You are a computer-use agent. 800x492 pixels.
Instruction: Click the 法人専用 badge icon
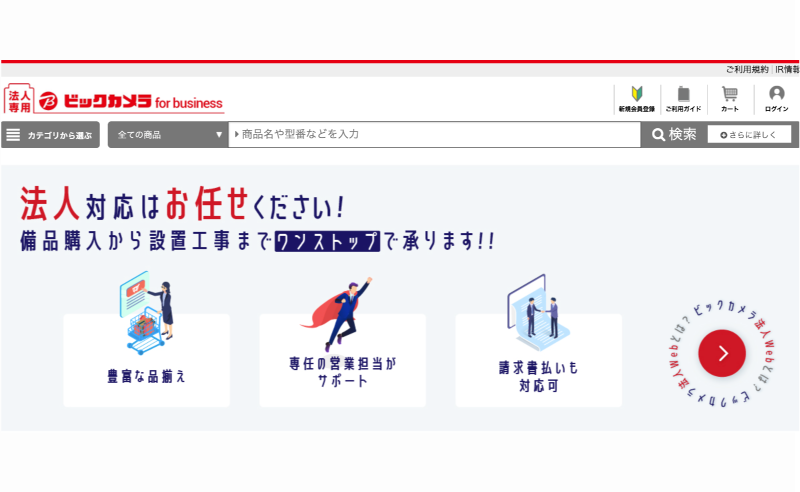point(19,100)
